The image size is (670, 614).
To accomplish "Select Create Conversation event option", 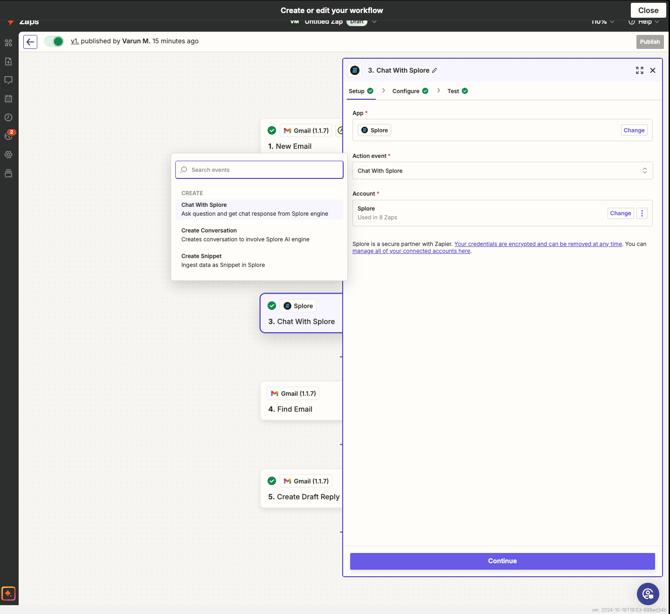I will [x=259, y=235].
